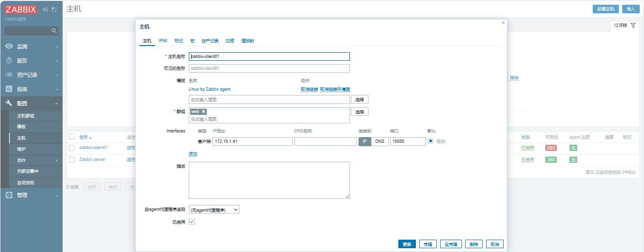Click the search magnifier icon in sidebar
The height and width of the screenshot is (252, 644).
click(54, 31)
